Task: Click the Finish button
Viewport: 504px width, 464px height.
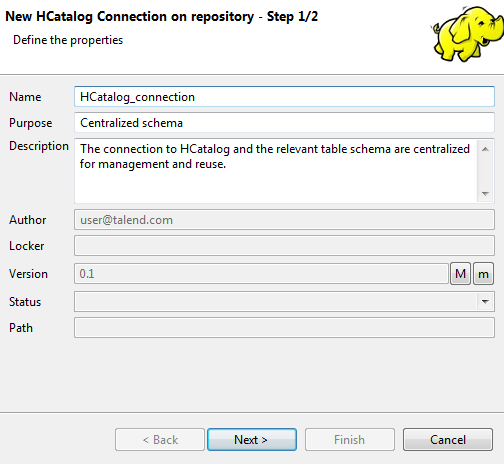Action: coord(350,440)
